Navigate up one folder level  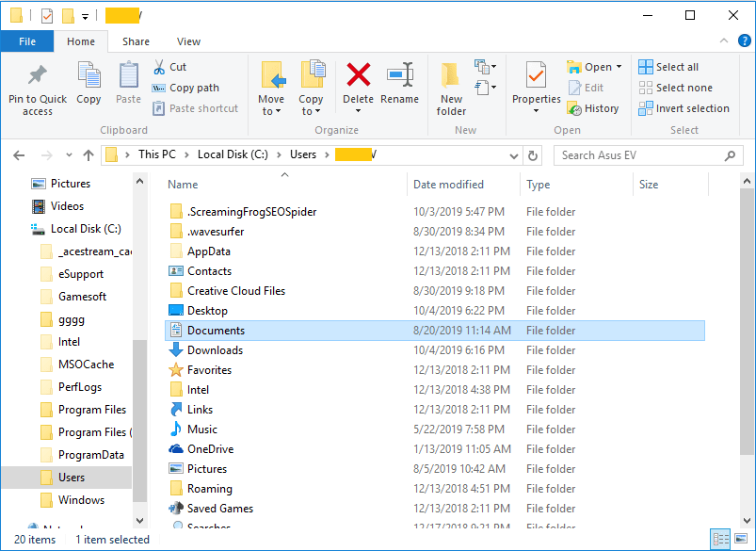coord(88,154)
